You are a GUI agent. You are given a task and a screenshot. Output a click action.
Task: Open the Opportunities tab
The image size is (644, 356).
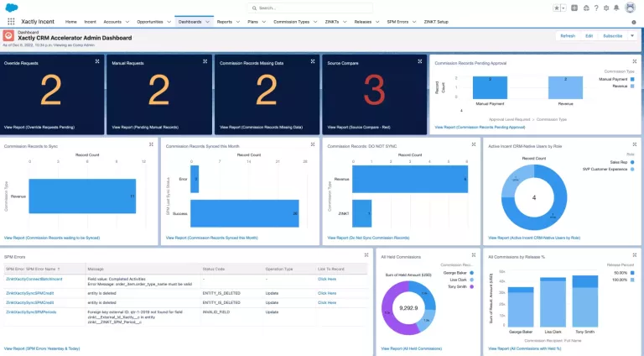point(150,22)
